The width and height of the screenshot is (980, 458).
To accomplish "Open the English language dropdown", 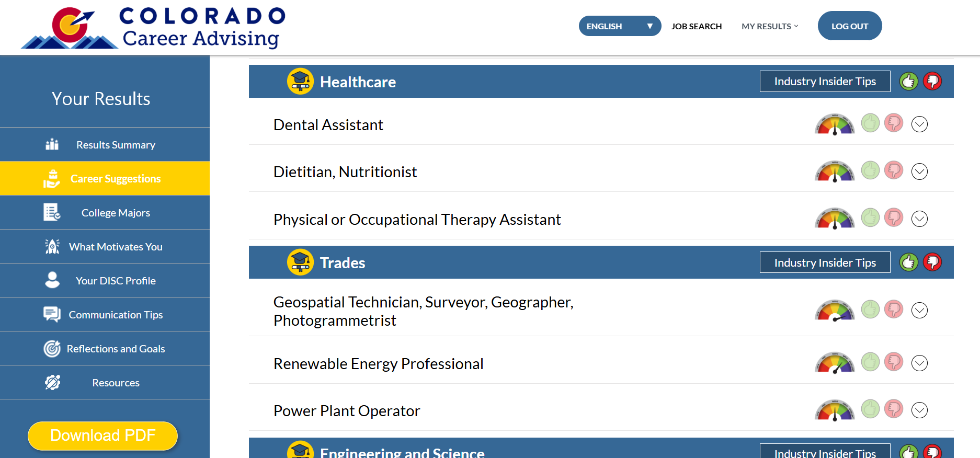I will coord(620,26).
